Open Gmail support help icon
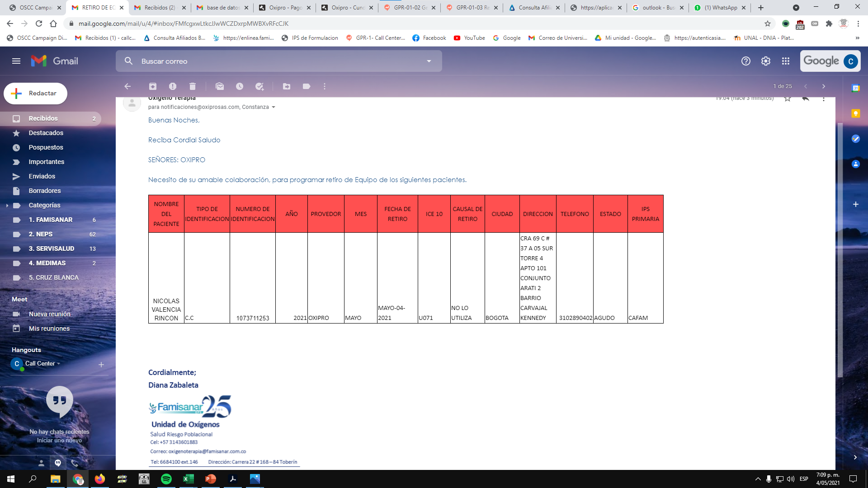The width and height of the screenshot is (868, 488). (746, 61)
